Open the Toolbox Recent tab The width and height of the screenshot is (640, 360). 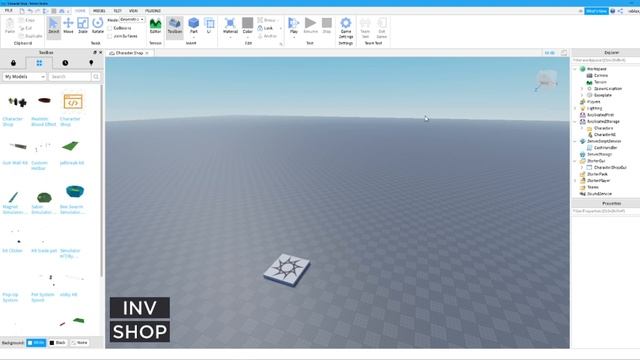tap(65, 63)
